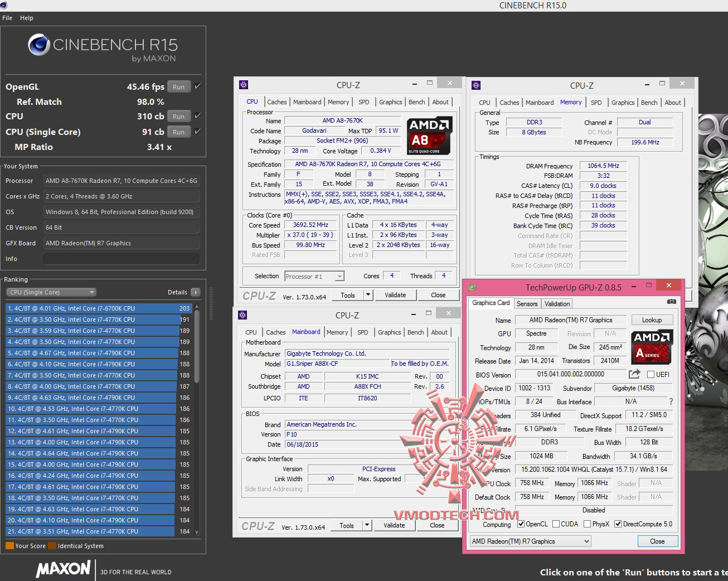The height and width of the screenshot is (581, 728).
Task: Switch to Caches tab in CPU tab window
Action: (276, 102)
